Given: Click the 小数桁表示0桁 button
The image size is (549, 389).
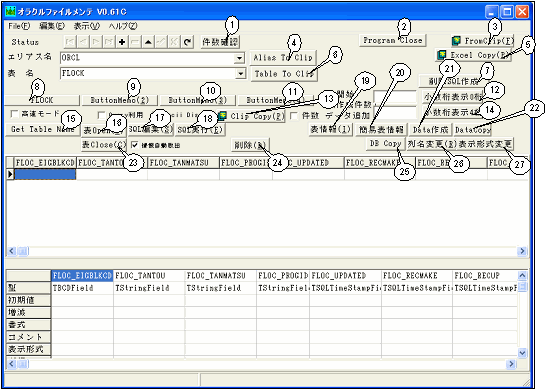Looking at the screenshot, I should 453,97.
